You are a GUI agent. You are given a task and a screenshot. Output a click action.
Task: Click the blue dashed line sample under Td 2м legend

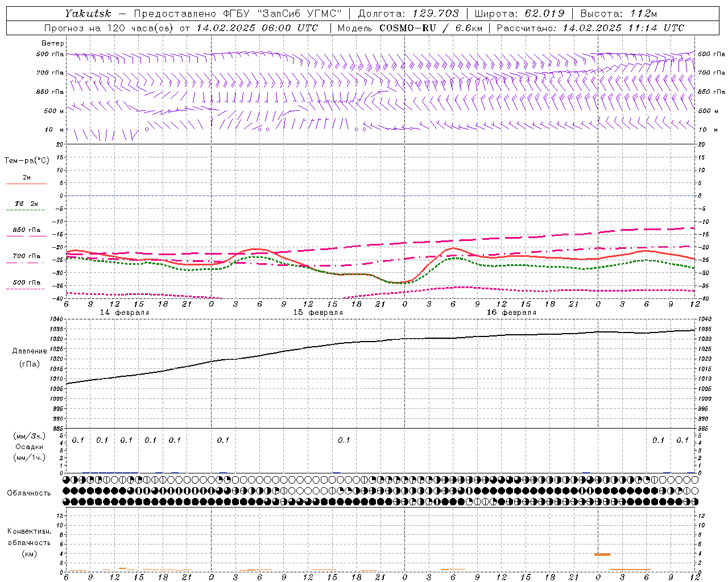point(26,210)
